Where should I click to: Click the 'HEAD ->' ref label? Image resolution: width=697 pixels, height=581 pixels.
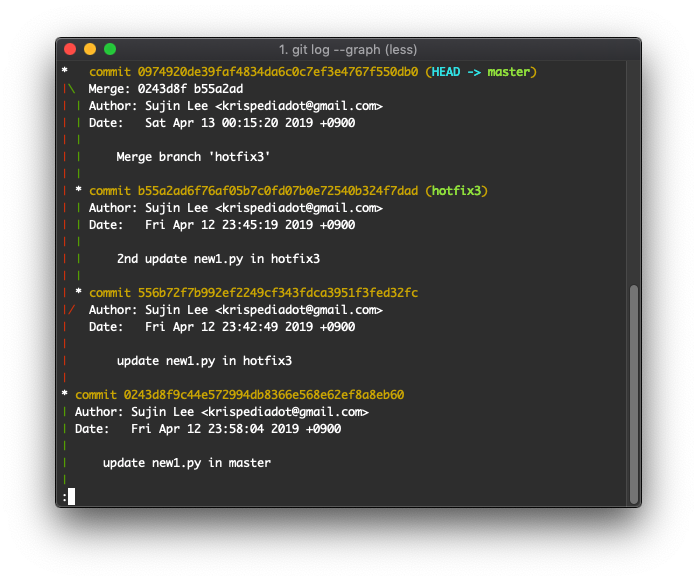pos(456,72)
